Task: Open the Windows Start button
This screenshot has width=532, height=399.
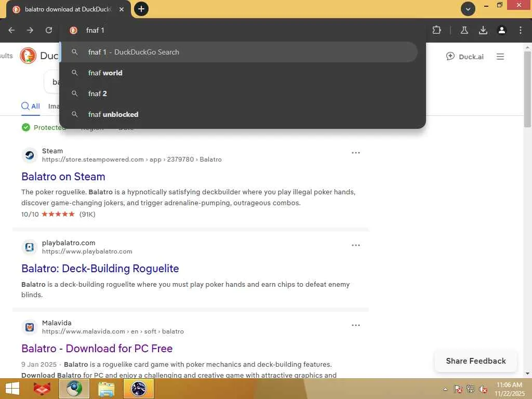Action: (12, 389)
